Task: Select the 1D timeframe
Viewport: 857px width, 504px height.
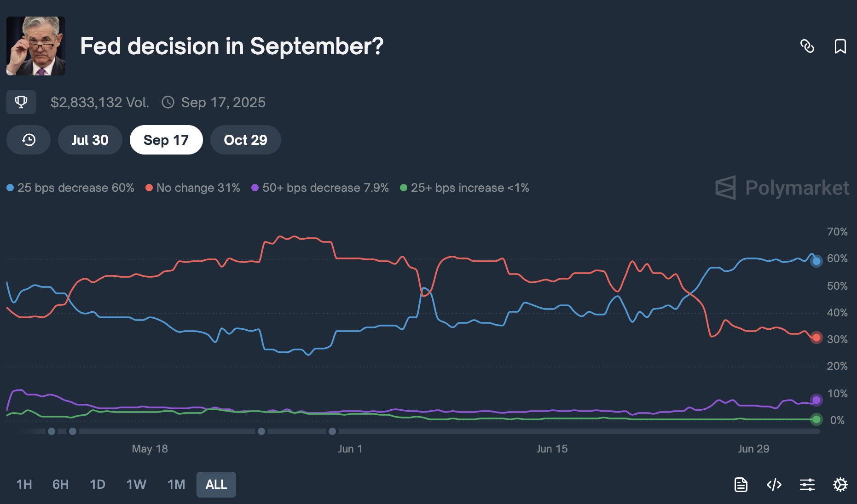Action: click(x=97, y=484)
